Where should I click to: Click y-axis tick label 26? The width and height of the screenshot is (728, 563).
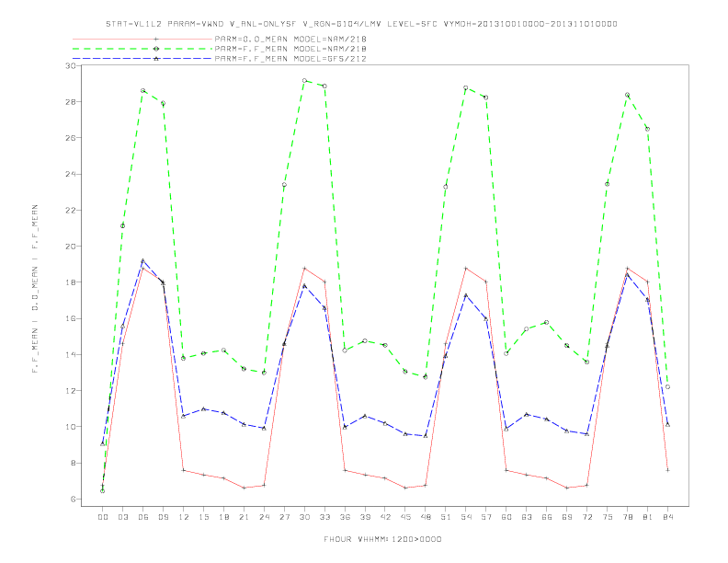71,138
